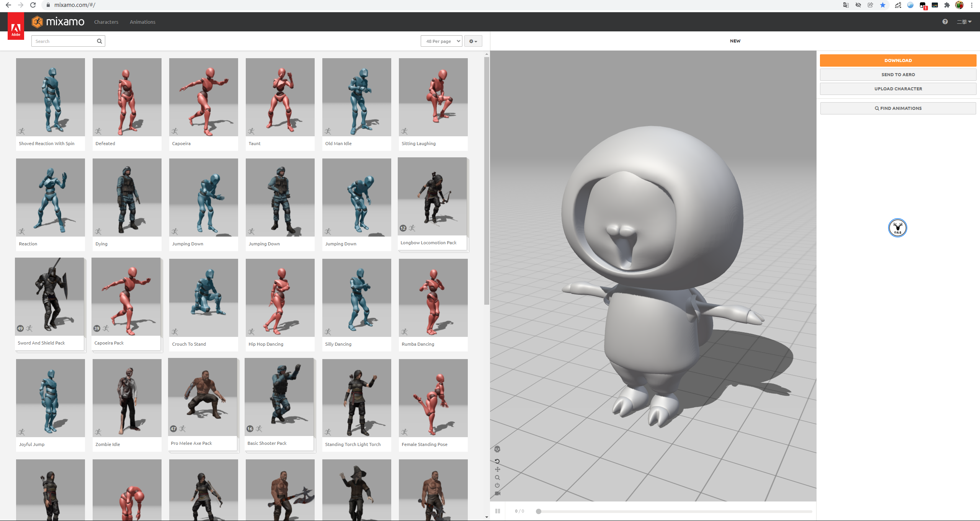Image resolution: width=980 pixels, height=521 pixels.
Task: Open the gear display settings dropdown
Action: pos(473,41)
